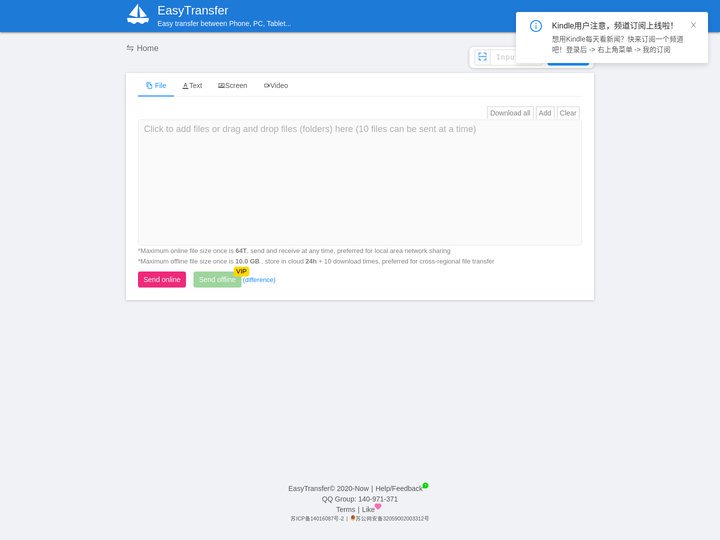Viewport: 720px width, 540px height.
Task: Open the Help/Feedback link
Action: [399, 489]
